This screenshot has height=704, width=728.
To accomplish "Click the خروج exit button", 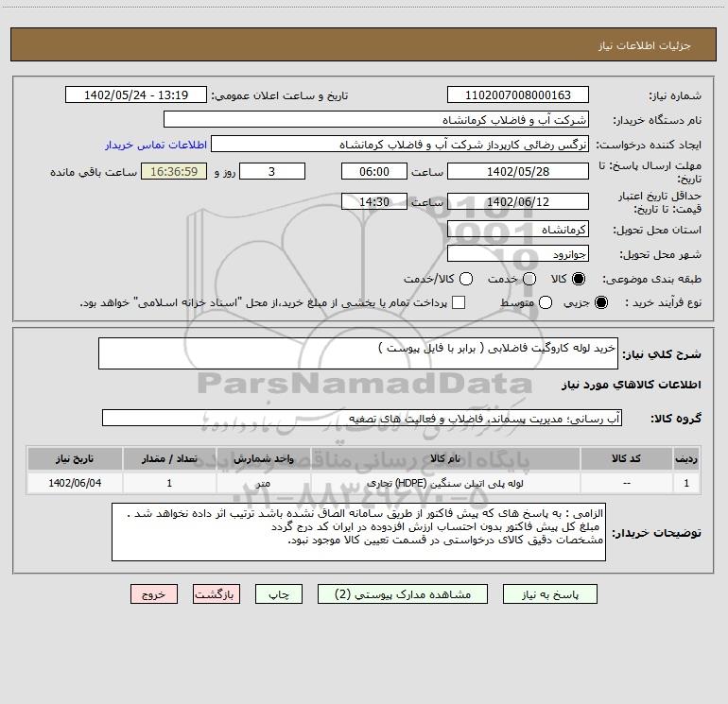I will pyautogui.click(x=154, y=594).
